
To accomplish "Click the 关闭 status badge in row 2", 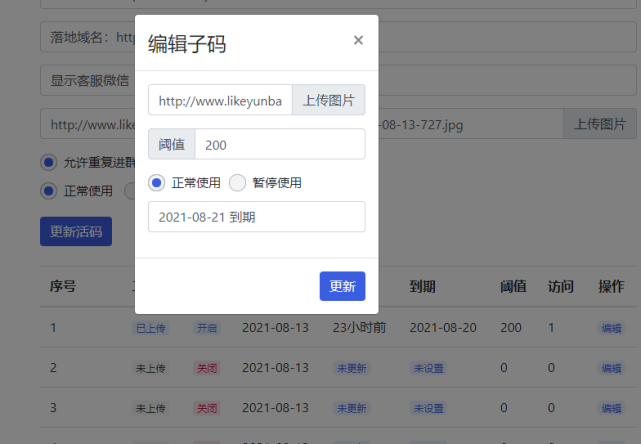I will (x=206, y=368).
